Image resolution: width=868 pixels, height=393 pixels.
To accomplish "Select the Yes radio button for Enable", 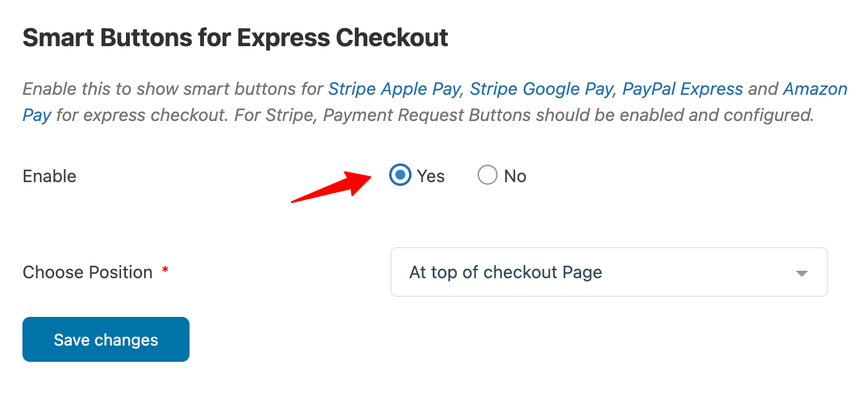I will [399, 175].
